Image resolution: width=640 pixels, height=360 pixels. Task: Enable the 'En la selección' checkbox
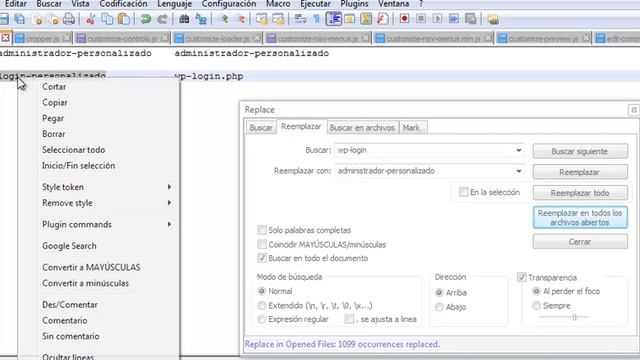[x=463, y=192]
